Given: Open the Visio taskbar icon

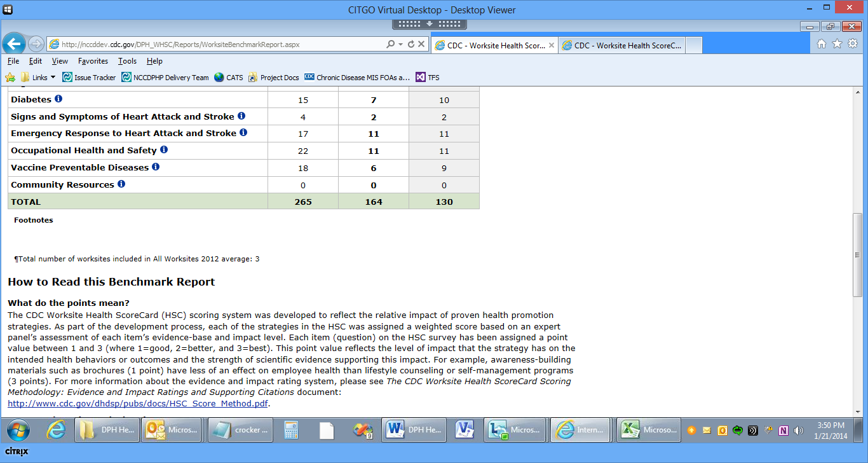Looking at the screenshot, I should [465, 430].
